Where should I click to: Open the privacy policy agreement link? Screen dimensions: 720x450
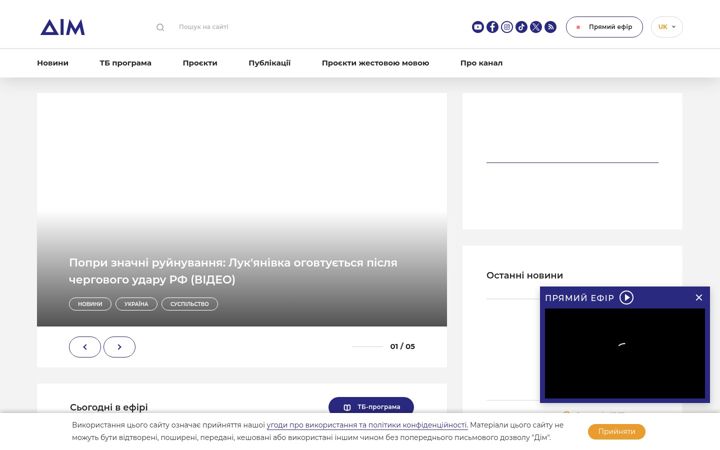tap(367, 425)
